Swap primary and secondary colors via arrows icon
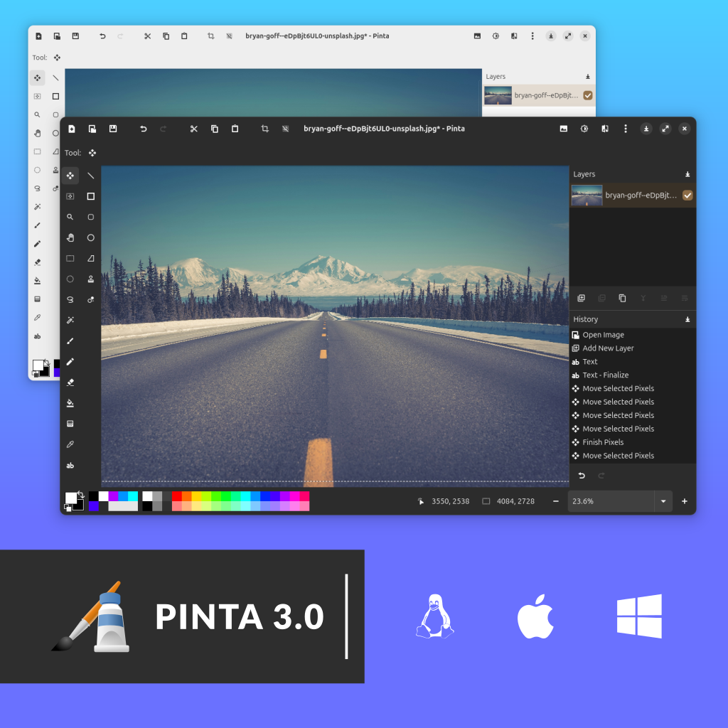728x728 pixels. (x=81, y=495)
